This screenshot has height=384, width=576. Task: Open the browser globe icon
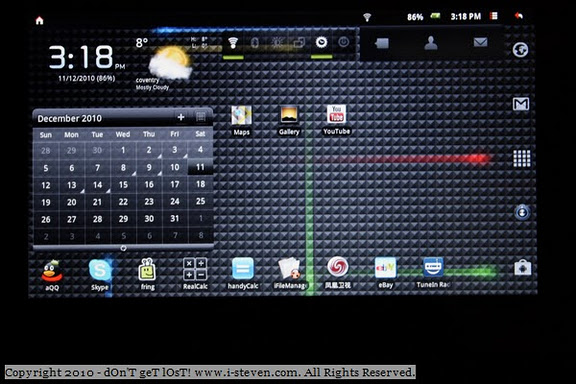tap(521, 50)
